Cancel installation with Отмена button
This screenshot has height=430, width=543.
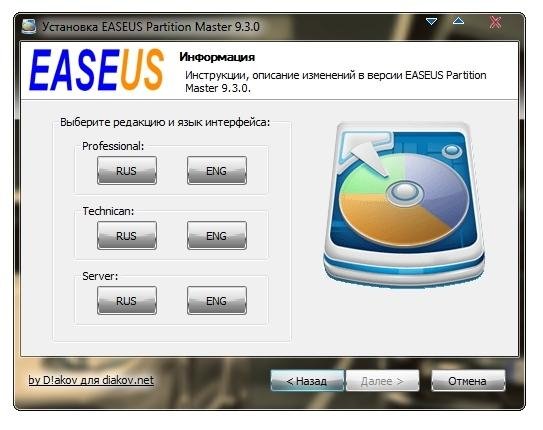pyautogui.click(x=468, y=381)
